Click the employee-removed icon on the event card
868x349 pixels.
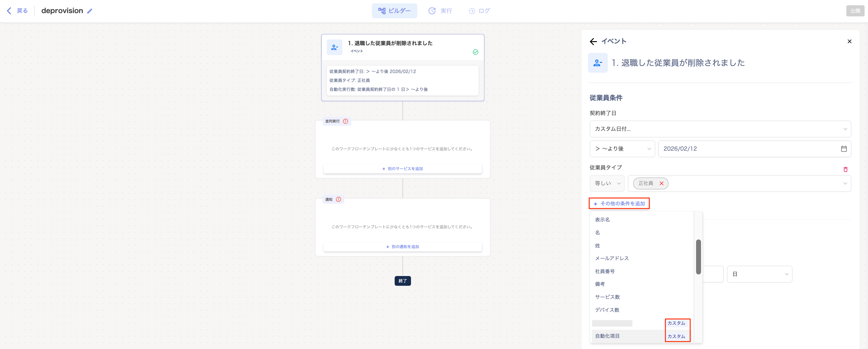point(334,47)
